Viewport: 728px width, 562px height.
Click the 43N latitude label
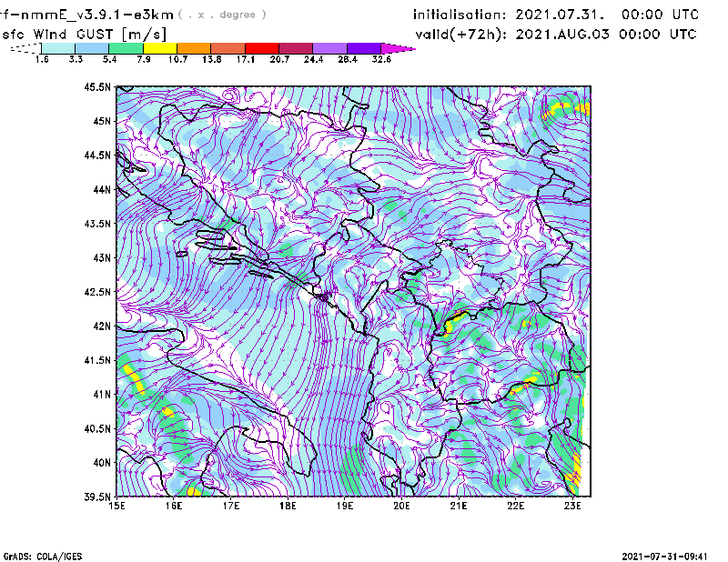102,257
